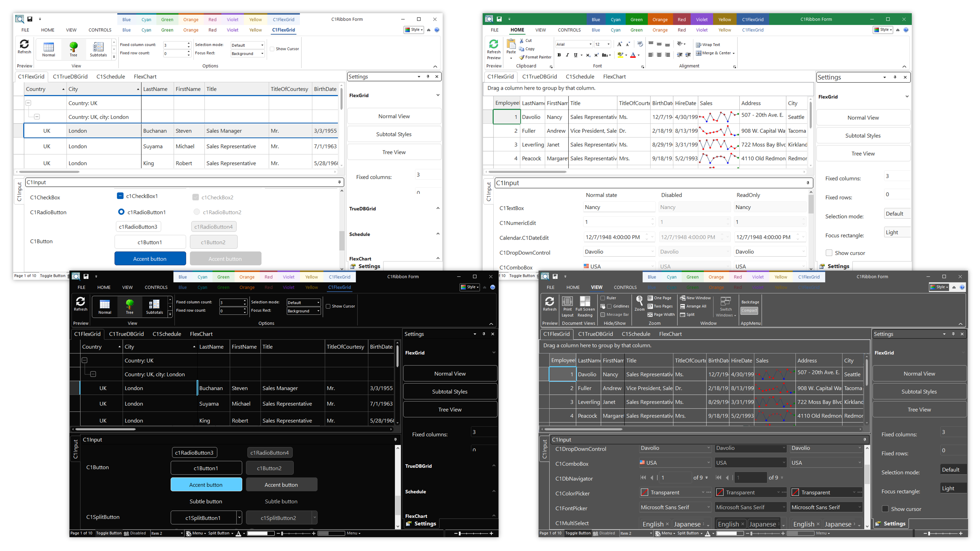Viewport: 980px width, 551px height.
Task: Click Split in gray window Window group
Action: pos(687,315)
